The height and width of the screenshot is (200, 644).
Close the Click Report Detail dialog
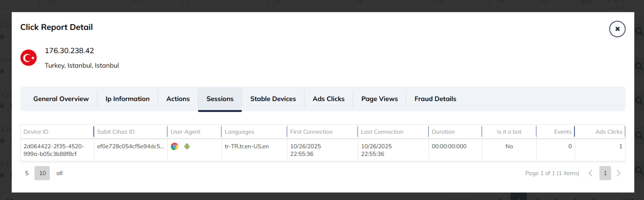click(617, 29)
